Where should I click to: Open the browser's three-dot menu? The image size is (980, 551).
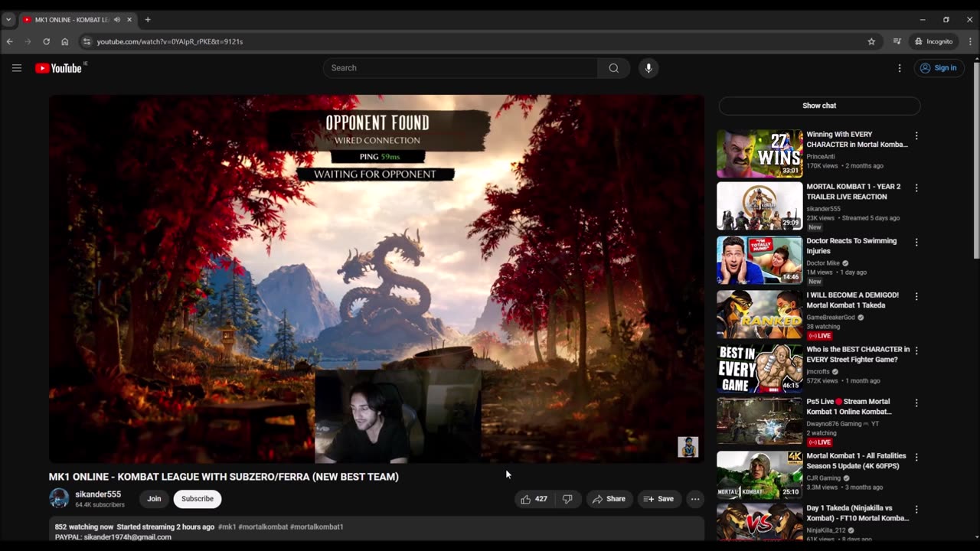point(970,41)
